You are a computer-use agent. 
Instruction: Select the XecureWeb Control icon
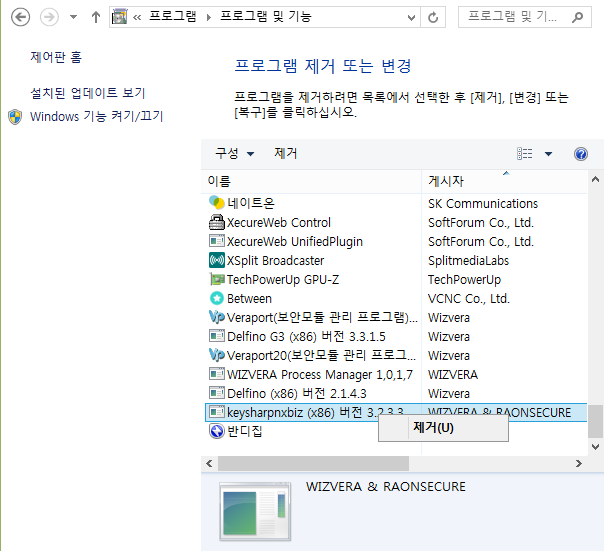click(216, 222)
